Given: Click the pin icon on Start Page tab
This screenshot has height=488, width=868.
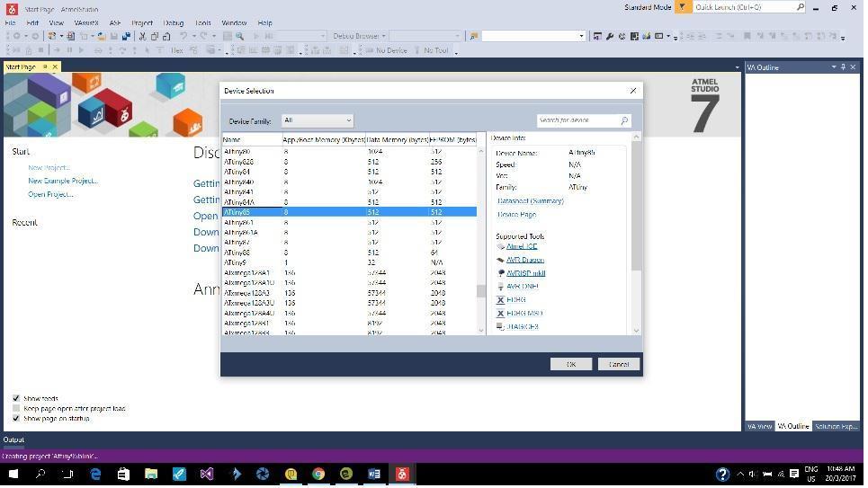Looking at the screenshot, I should click(x=45, y=67).
